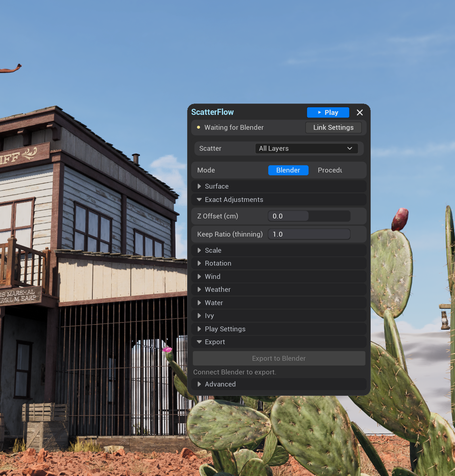Expand the Weather section
This screenshot has height=476, width=455.
279,290
